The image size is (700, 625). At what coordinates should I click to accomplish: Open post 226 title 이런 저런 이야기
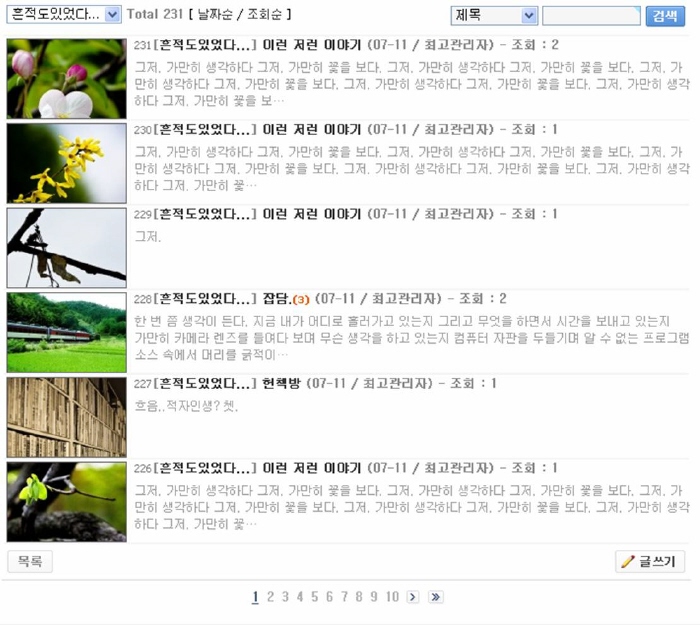[x=312, y=468]
